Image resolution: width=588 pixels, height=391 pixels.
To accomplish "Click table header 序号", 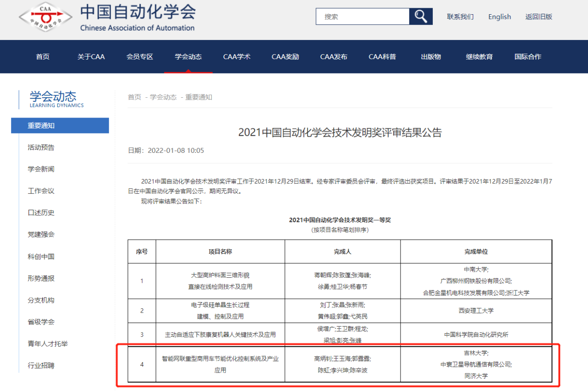I will click(x=142, y=251).
